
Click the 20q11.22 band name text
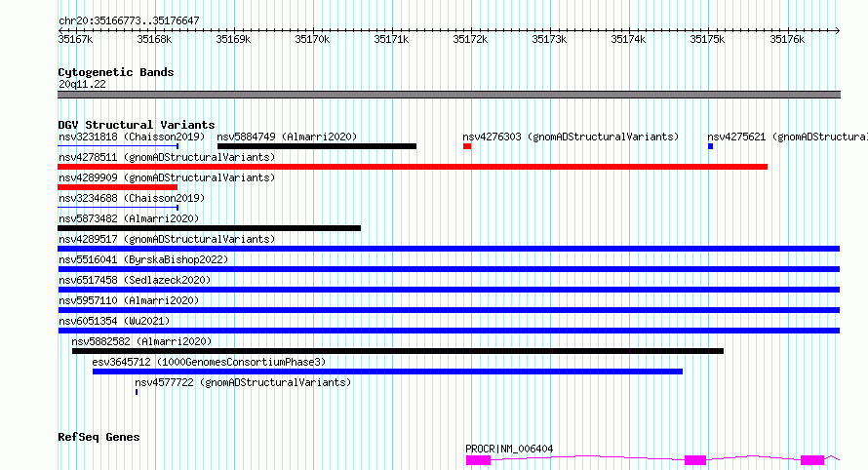click(82, 84)
